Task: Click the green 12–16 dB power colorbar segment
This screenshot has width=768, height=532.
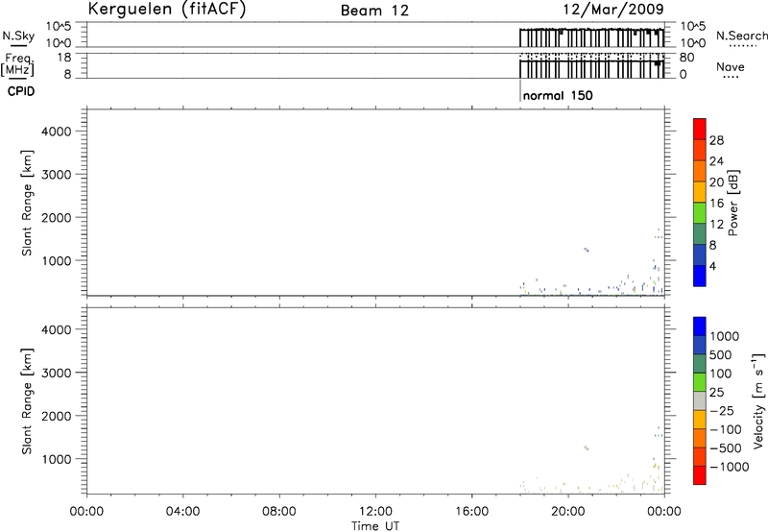Action: tap(700, 213)
